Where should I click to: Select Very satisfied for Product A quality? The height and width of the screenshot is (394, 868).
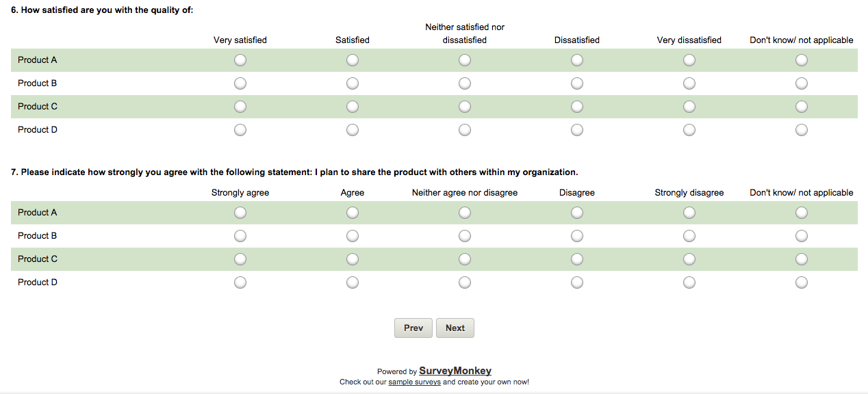tap(240, 60)
